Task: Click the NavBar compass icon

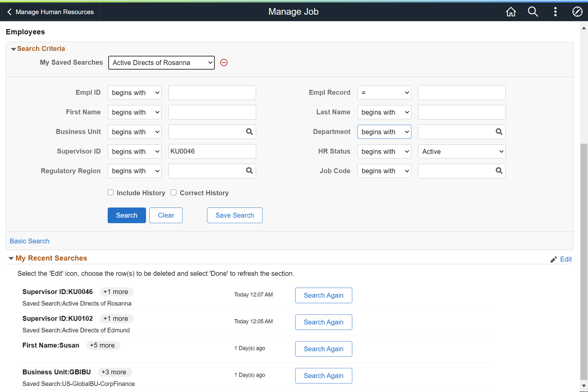Action: [x=577, y=12]
